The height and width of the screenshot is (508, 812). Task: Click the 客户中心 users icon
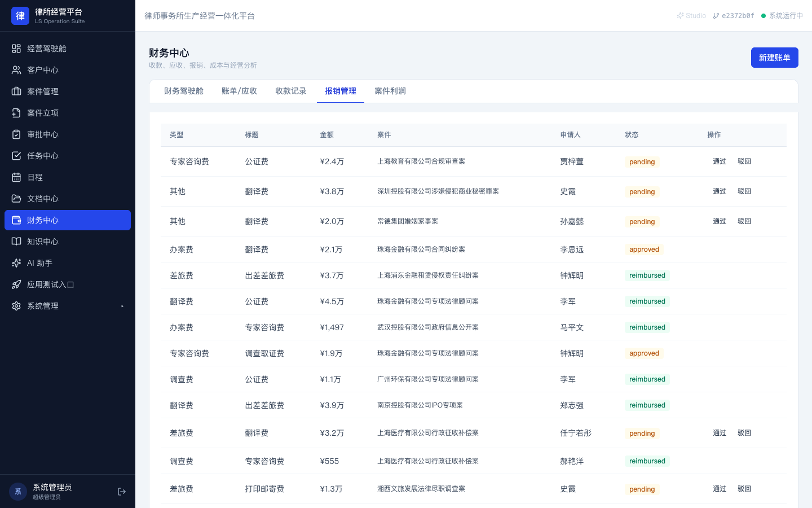pyautogui.click(x=16, y=70)
